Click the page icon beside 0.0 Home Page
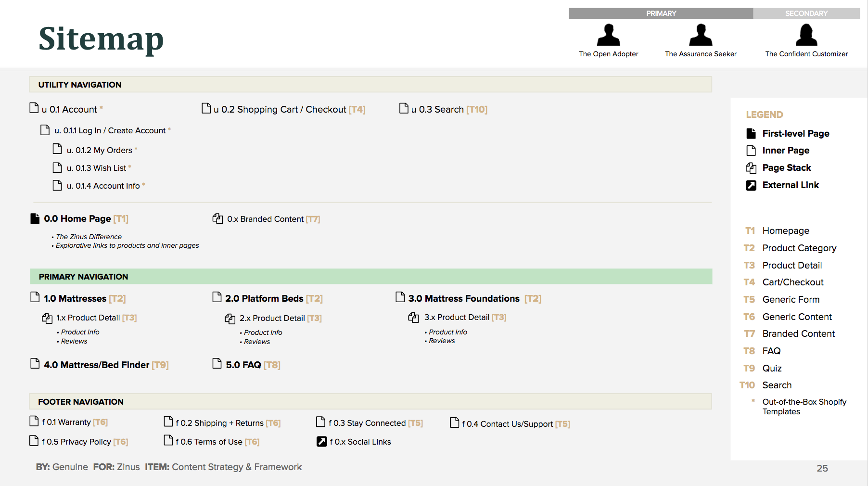Screen dimensions: 868x486 tap(35, 218)
